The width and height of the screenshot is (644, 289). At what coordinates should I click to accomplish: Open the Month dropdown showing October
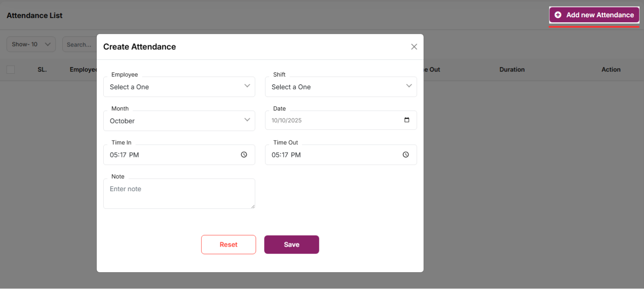coord(179,121)
